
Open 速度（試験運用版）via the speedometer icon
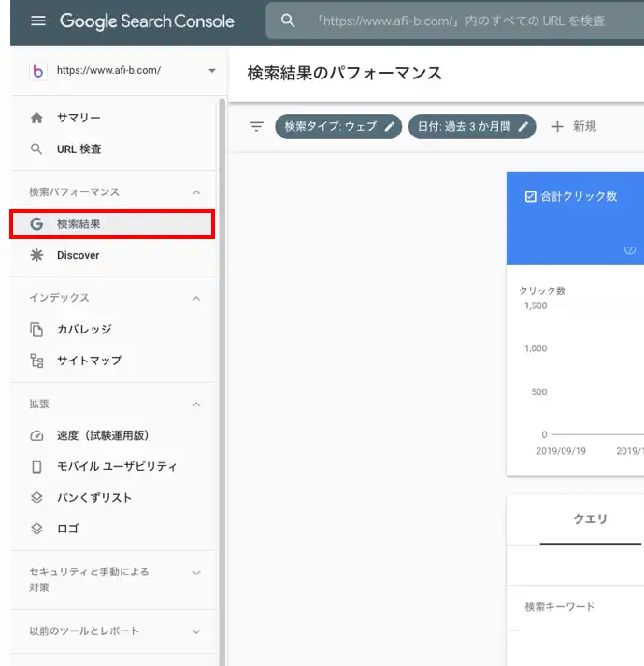click(x=37, y=436)
